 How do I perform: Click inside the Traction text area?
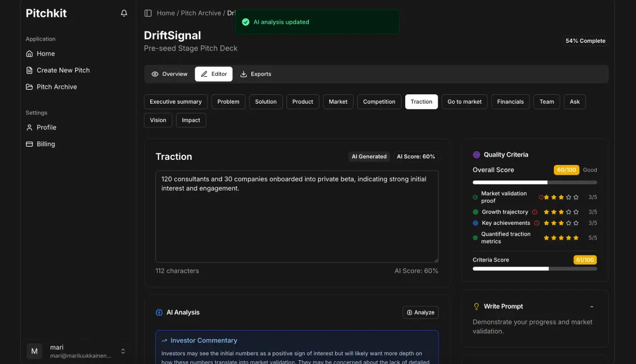coord(297,217)
